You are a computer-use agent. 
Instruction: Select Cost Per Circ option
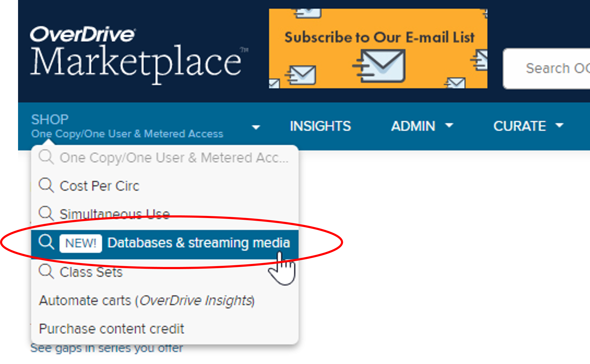(165, 186)
